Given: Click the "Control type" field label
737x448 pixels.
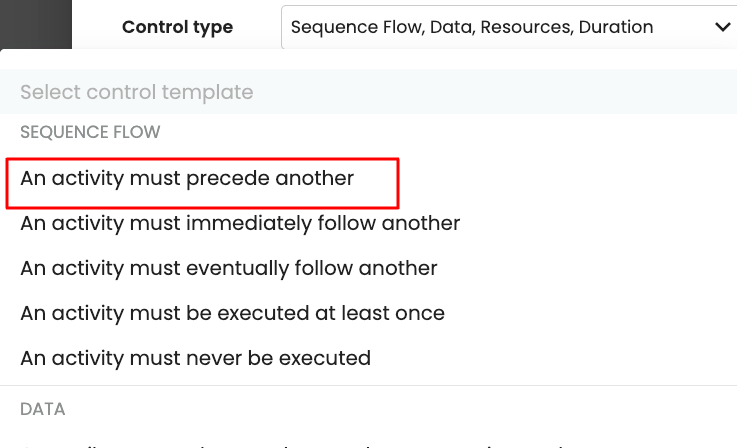Looking at the screenshot, I should [177, 28].
